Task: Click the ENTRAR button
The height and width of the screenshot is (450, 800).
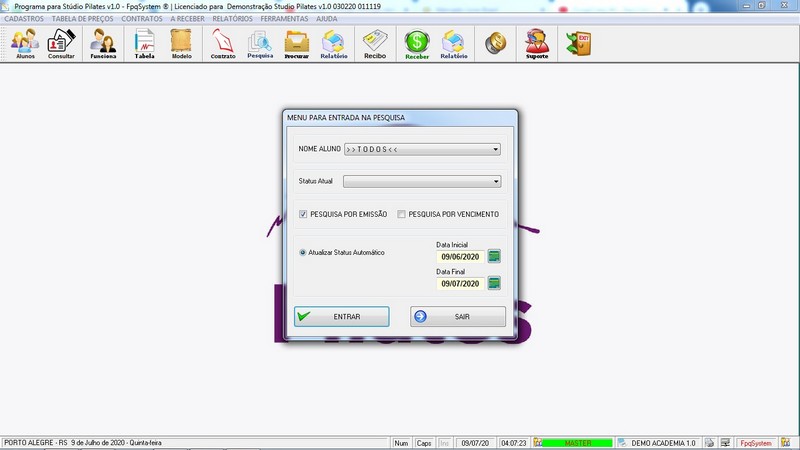Action: pos(341,317)
